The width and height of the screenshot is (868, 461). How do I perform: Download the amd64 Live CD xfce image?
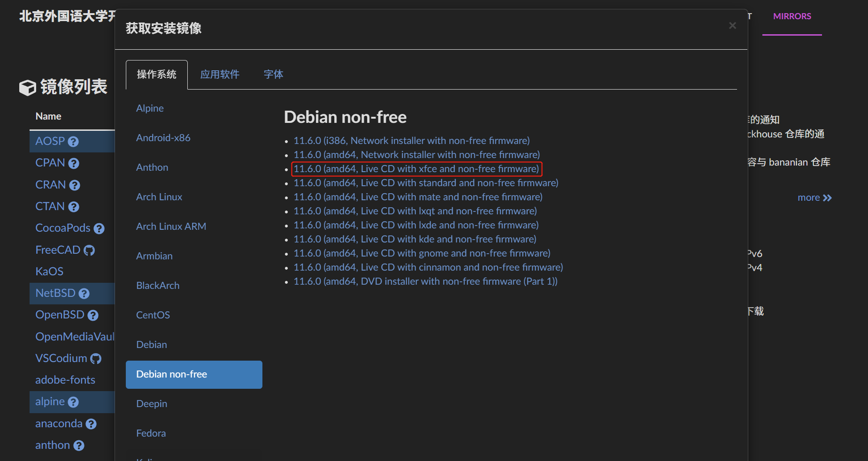pyautogui.click(x=416, y=169)
